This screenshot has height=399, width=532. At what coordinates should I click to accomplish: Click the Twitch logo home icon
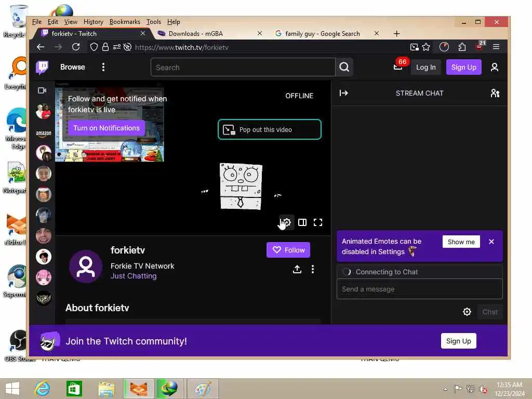(x=42, y=67)
